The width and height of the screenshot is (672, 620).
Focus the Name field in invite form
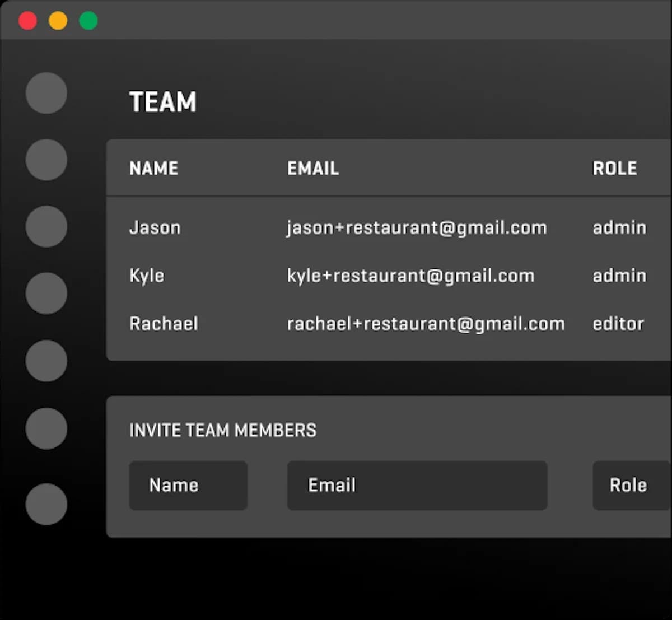pos(188,486)
